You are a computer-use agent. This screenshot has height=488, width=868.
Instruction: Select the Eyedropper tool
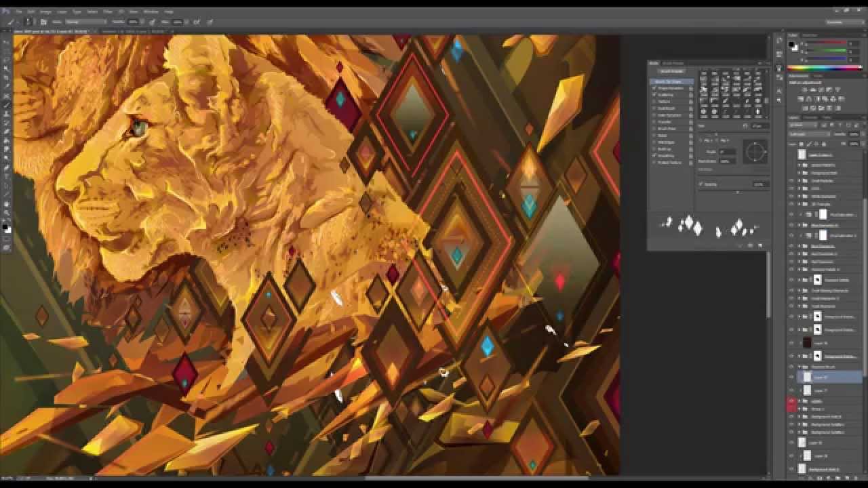tap(7, 87)
